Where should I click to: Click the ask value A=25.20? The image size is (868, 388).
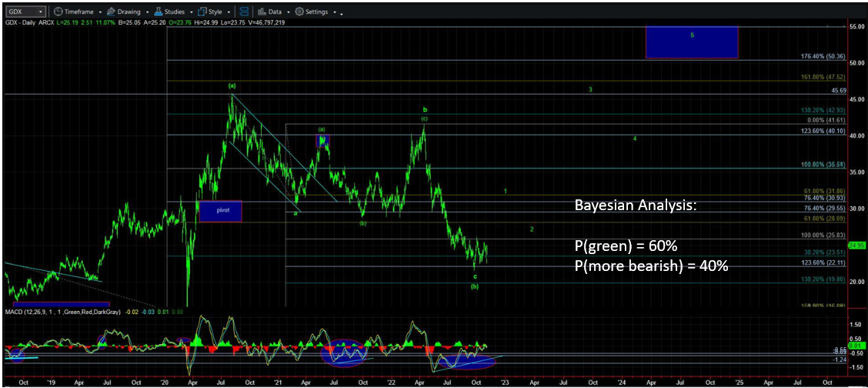coord(153,22)
